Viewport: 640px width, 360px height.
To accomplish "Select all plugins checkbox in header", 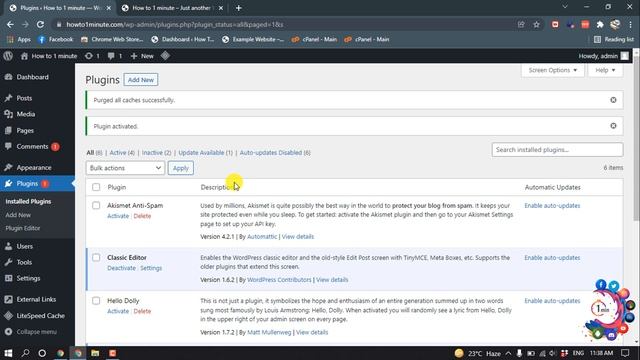I will pyautogui.click(x=96, y=187).
